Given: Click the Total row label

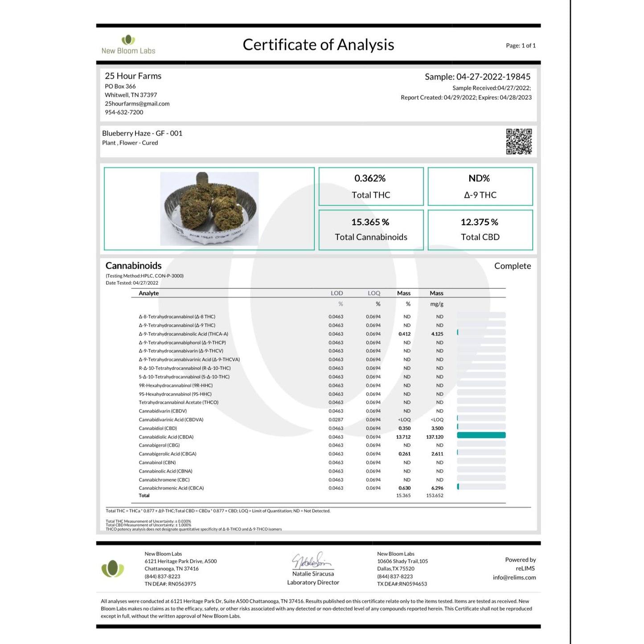Looking at the screenshot, I should click(x=144, y=496).
